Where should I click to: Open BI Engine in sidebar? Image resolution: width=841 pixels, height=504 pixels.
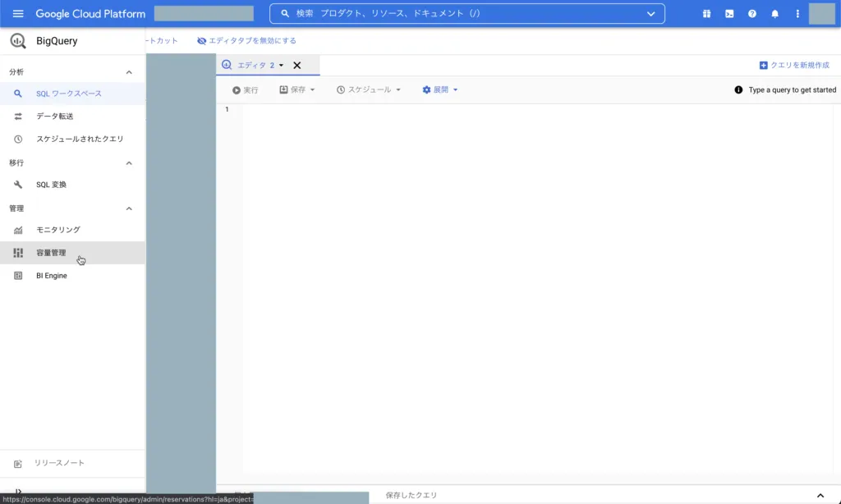pos(72,276)
